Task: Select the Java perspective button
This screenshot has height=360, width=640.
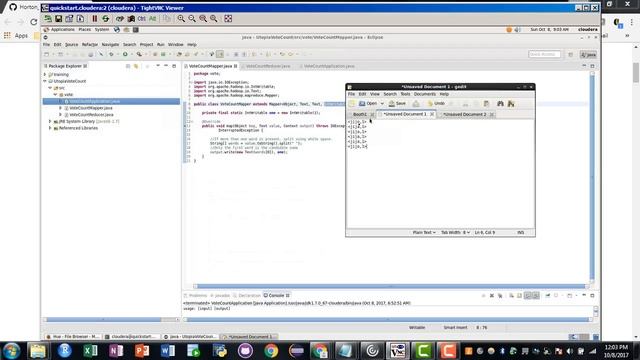Action: pyautogui.click(x=589, y=55)
